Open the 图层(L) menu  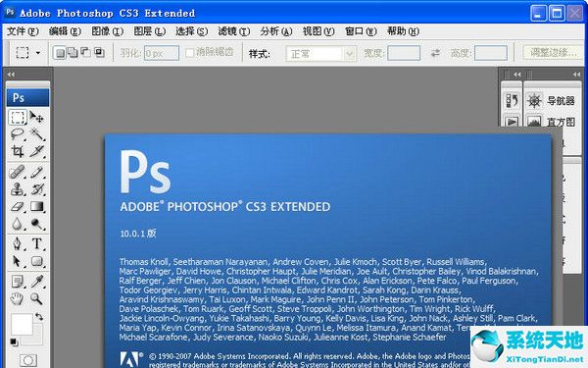pos(150,31)
